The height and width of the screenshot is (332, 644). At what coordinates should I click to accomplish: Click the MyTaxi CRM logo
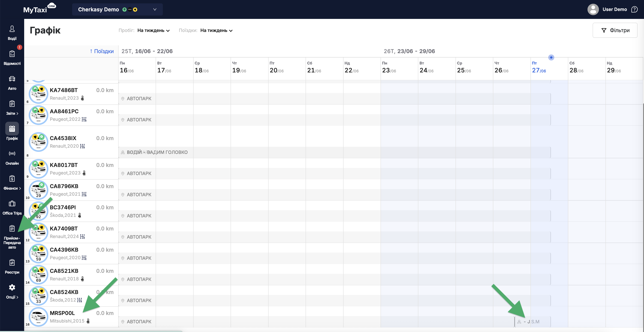(x=39, y=9)
